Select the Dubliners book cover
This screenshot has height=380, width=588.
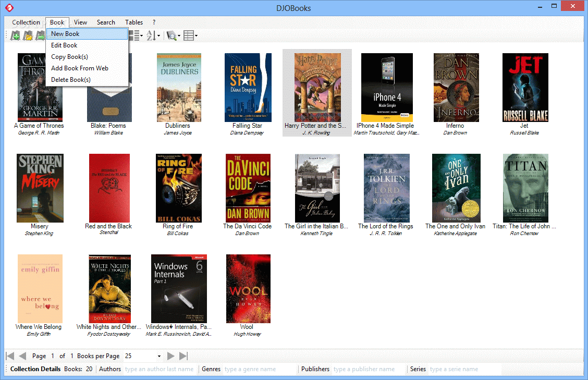tap(179, 88)
